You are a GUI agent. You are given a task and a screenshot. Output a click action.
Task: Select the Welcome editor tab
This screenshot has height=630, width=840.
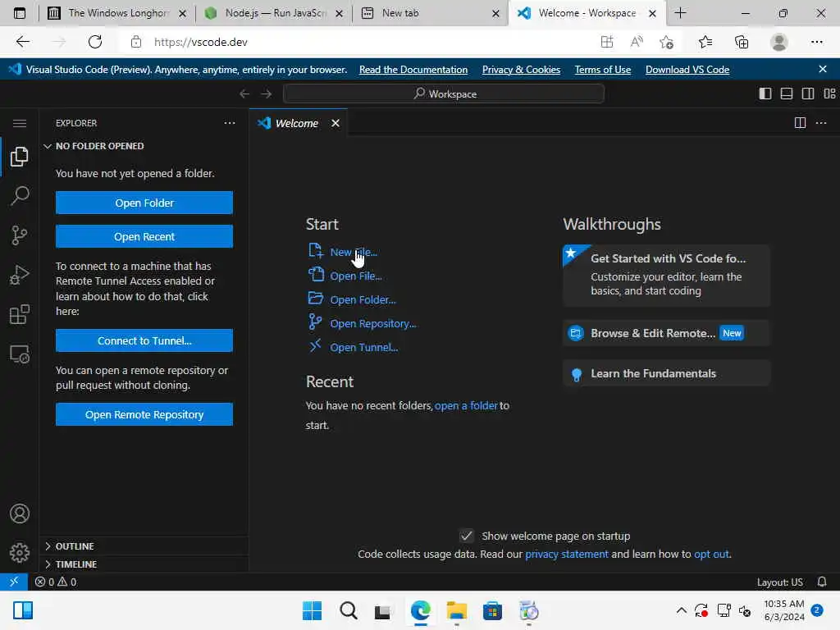click(x=297, y=123)
